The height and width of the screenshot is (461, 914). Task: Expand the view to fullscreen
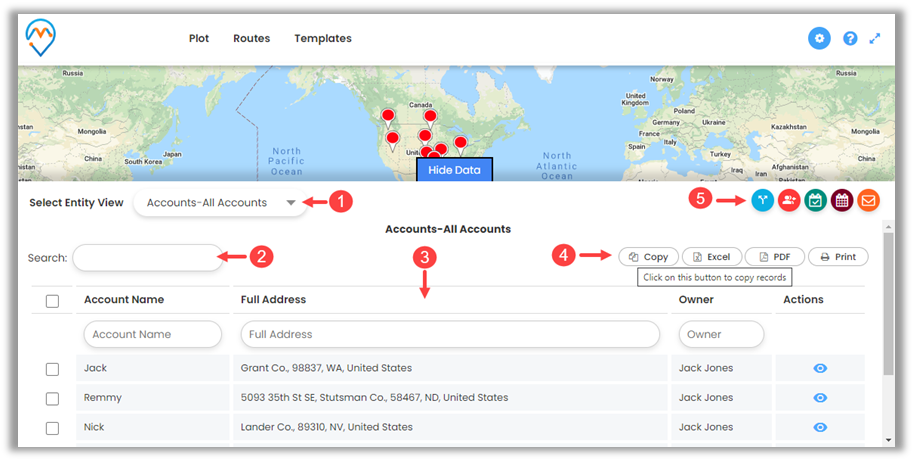875,38
